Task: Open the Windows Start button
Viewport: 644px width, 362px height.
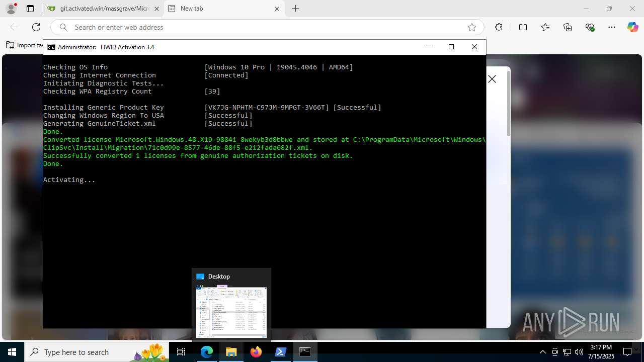Action: (x=12, y=352)
